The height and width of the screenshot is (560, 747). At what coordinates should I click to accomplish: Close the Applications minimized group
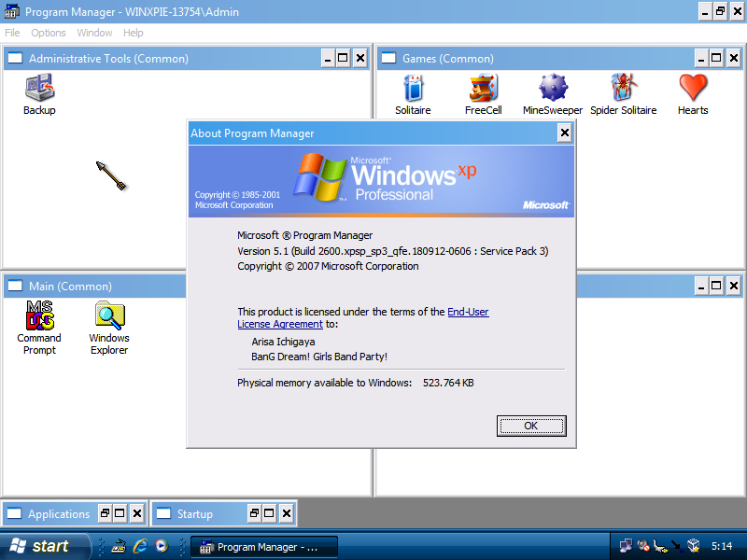[x=137, y=513]
